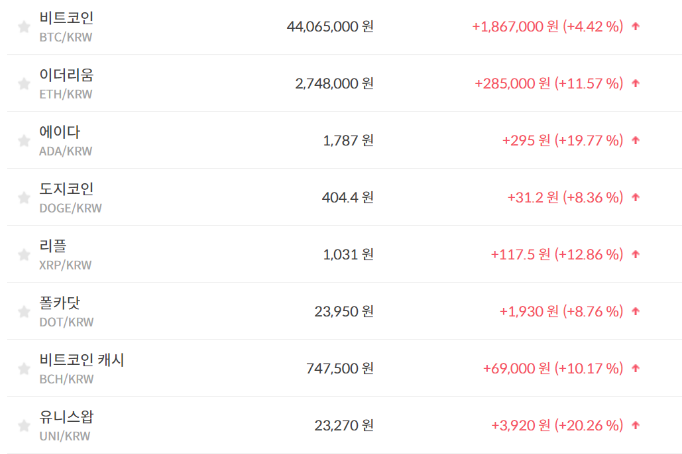The image size is (682, 454).
Task: Star the ADA/KRW coin row
Action: click(x=24, y=141)
